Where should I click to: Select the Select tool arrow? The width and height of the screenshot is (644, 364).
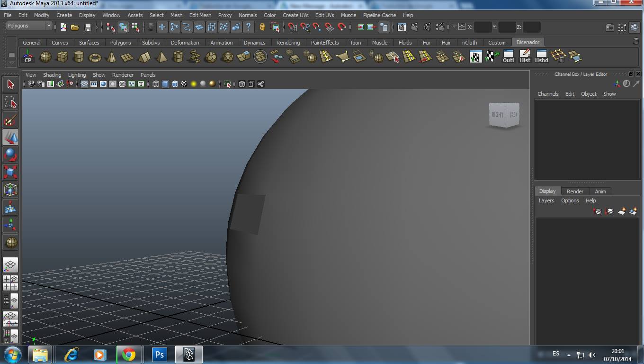tap(10, 84)
